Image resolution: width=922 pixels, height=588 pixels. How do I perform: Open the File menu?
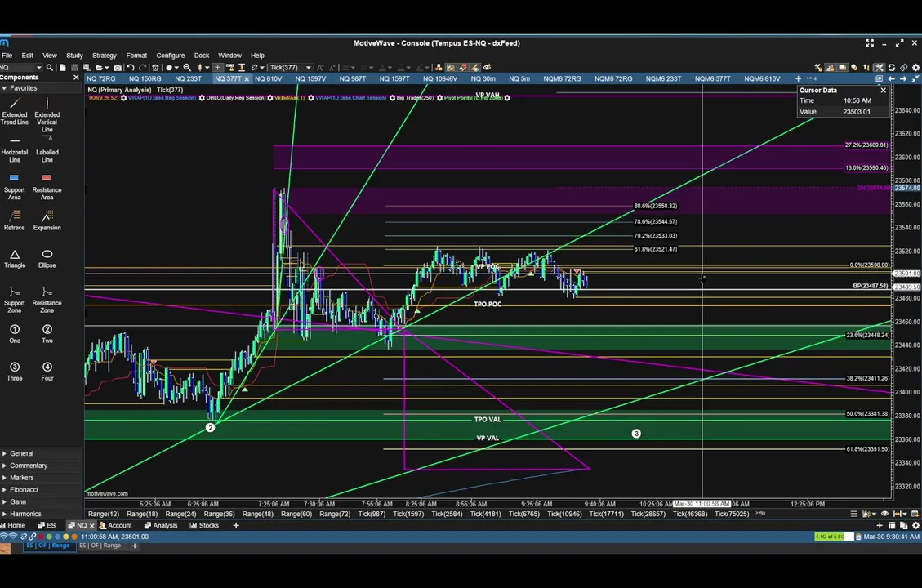coord(7,56)
